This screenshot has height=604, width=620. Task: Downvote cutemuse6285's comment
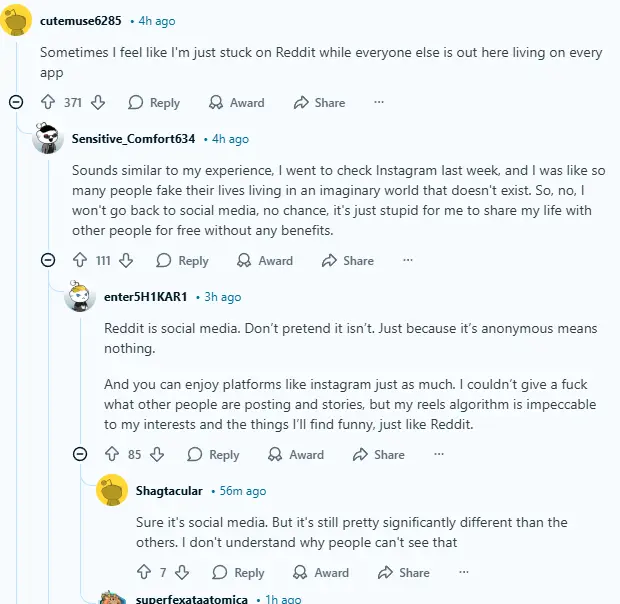[x=98, y=102]
